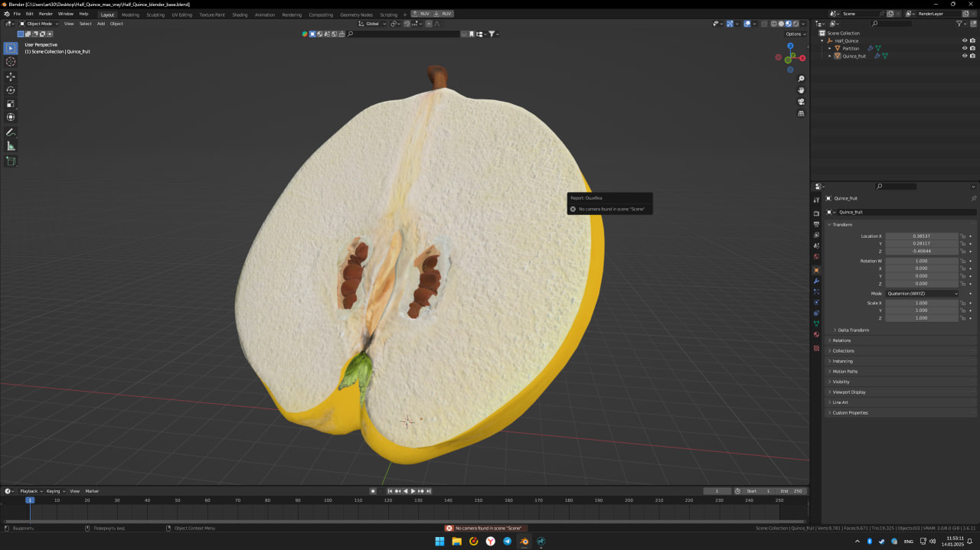Switch to the UV Editing workspace tab
The width and height of the screenshot is (980, 550).
pos(181,15)
